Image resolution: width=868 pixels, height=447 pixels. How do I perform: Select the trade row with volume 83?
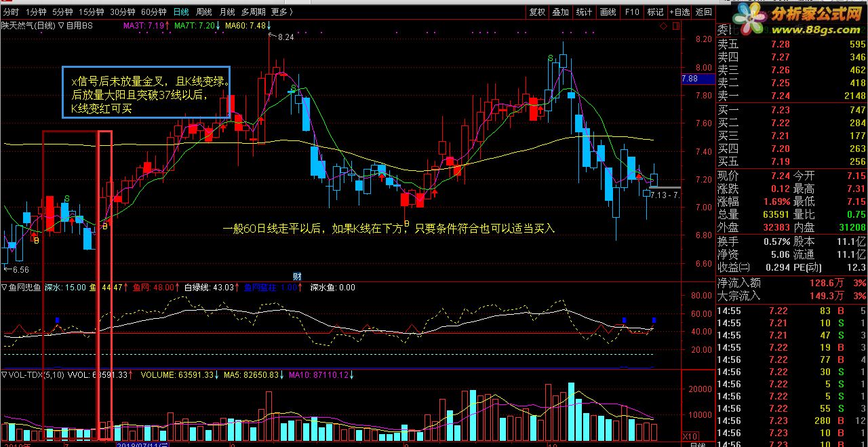point(792,311)
